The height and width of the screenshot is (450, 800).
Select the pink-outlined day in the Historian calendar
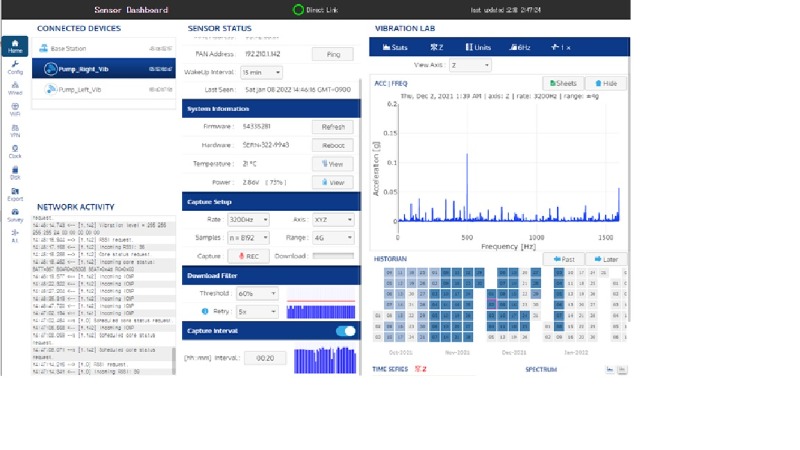pyautogui.click(x=491, y=305)
